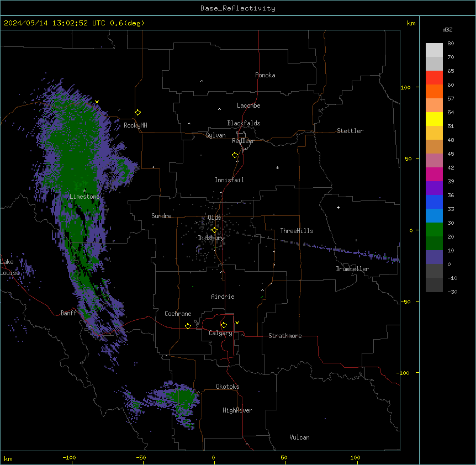The image size is (476, 465).
Task: Click the Limestone label
Action: click(84, 197)
